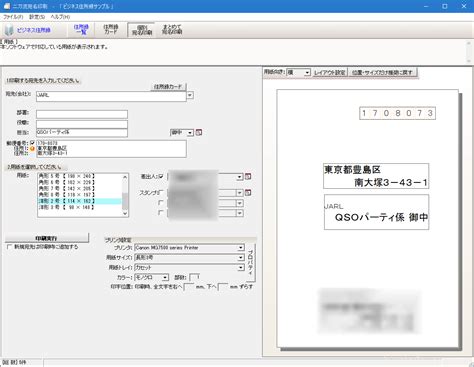Viewport: 474px width, 367px height.
Task: Click the 右へ mm offset field
Action: tap(189, 287)
